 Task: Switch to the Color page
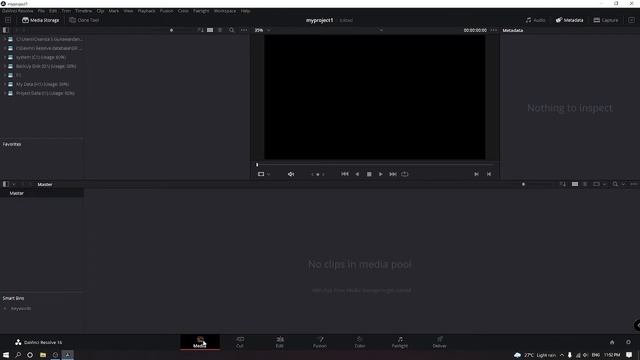tap(360, 342)
